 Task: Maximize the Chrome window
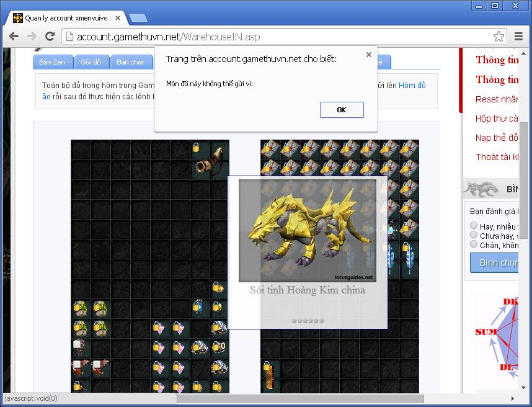[x=495, y=6]
